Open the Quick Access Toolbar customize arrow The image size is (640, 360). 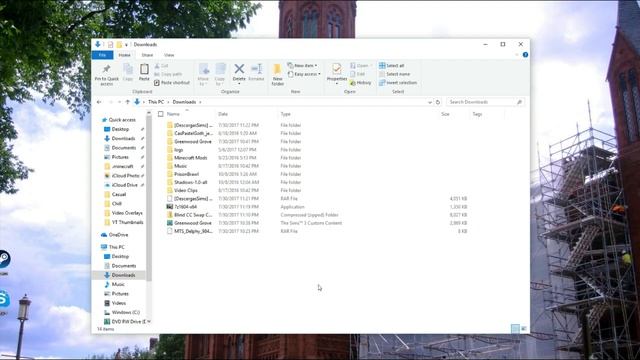click(x=127, y=45)
